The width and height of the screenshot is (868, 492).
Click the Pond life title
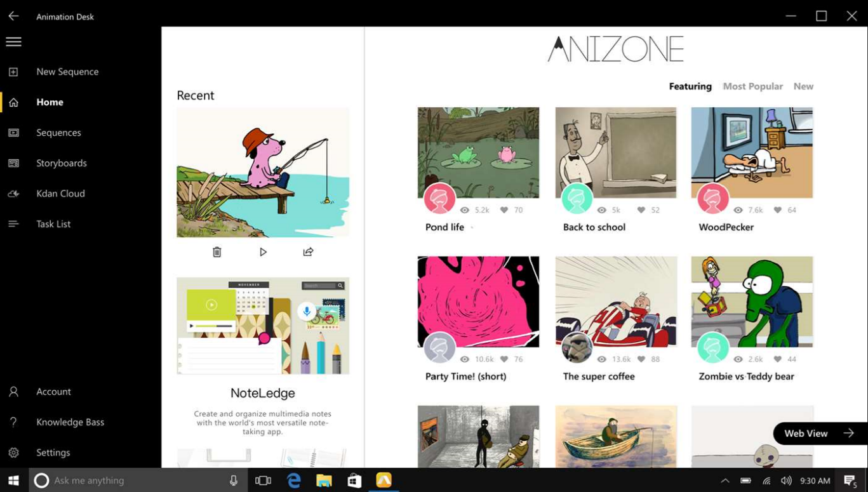(444, 227)
